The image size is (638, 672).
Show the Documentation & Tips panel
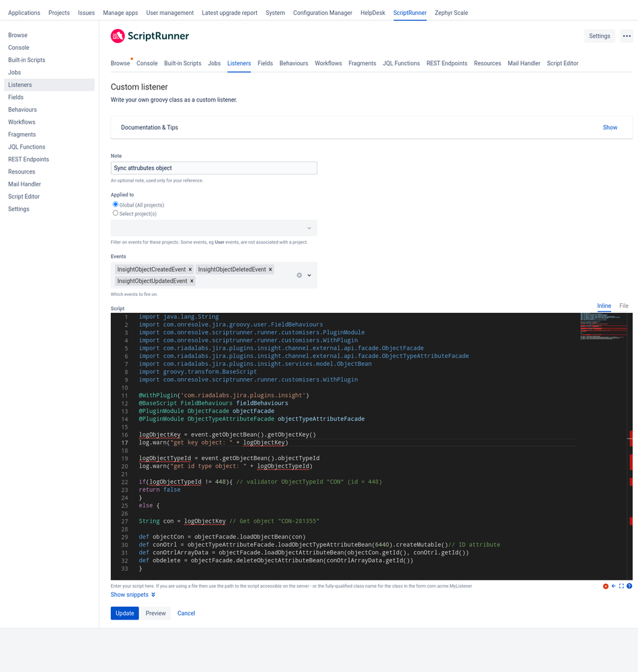[610, 127]
